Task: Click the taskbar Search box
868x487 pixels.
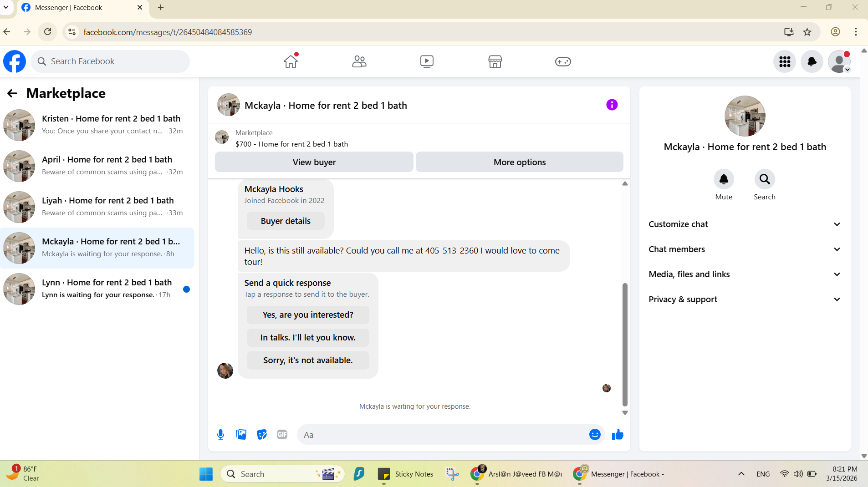Action: click(282, 474)
